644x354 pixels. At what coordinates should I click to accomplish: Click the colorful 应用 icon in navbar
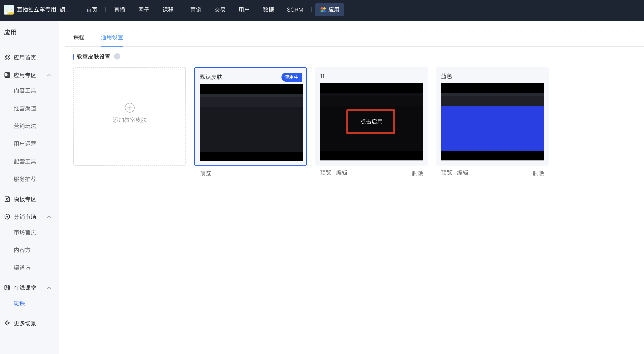coord(323,10)
